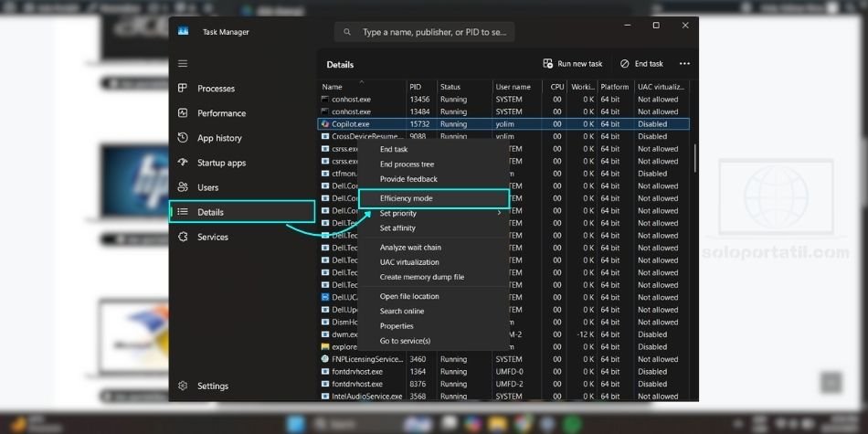Screen dimensions: 868x434
Task: Select UAC virtualization menu item
Action: pyautogui.click(x=409, y=262)
